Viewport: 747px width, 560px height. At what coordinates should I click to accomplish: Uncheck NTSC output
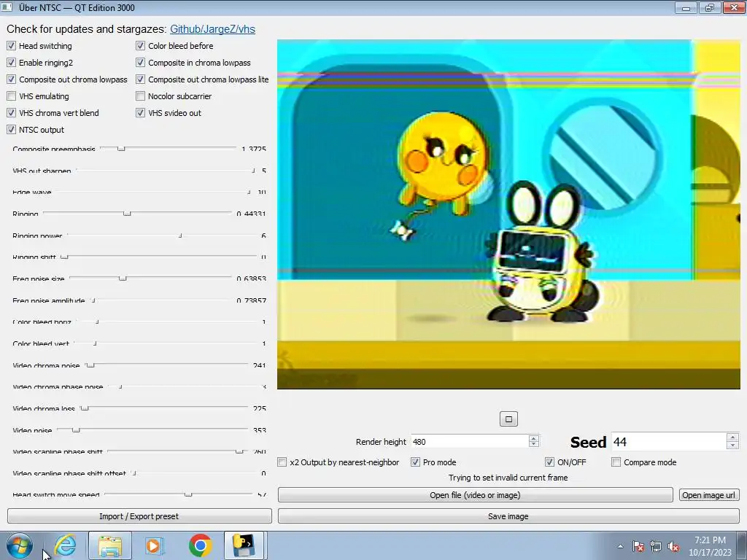[11, 130]
